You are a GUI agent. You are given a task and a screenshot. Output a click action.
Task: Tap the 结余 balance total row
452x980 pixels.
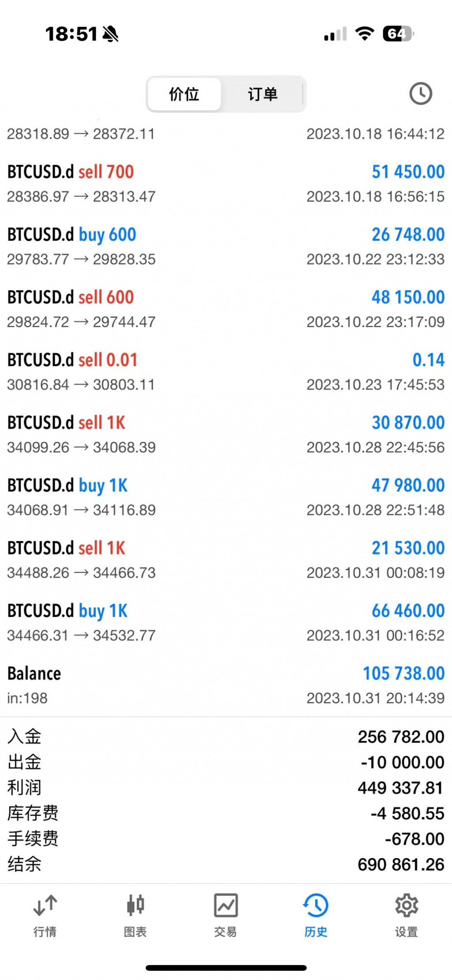tap(226, 864)
